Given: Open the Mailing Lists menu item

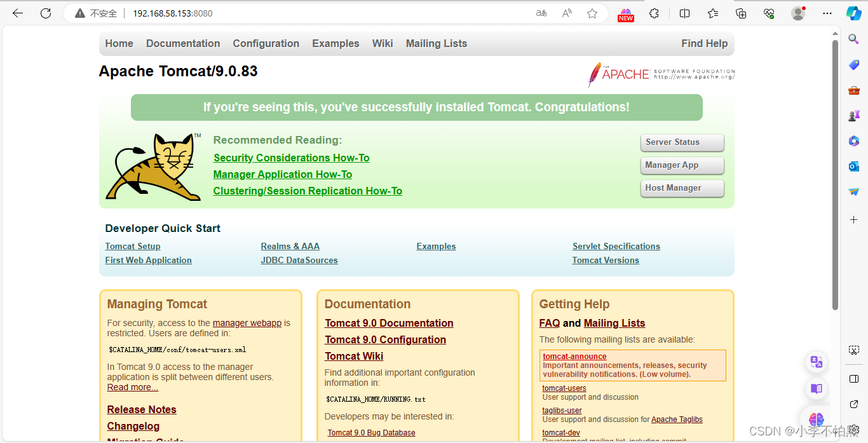Looking at the screenshot, I should pos(436,43).
